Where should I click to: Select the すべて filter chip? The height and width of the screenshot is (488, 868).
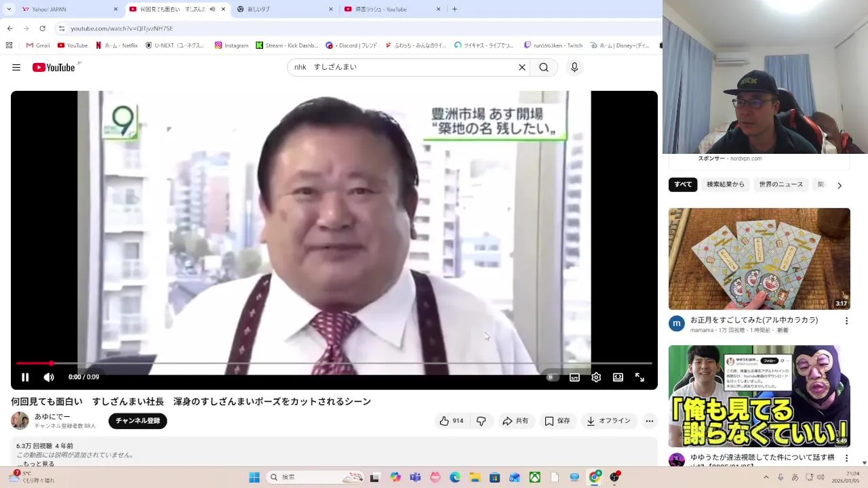tap(683, 184)
